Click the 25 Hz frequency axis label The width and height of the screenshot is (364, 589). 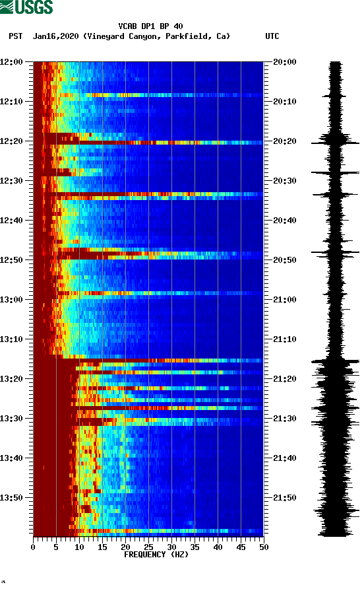click(148, 547)
